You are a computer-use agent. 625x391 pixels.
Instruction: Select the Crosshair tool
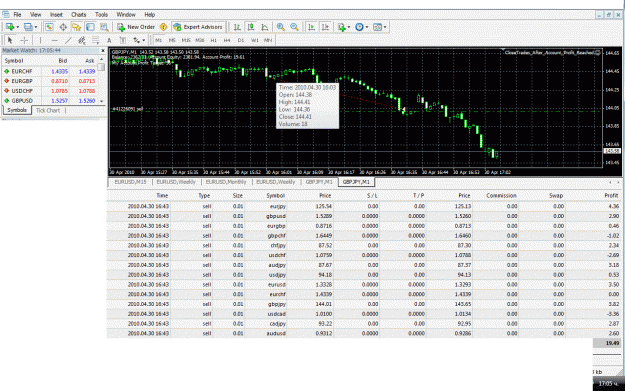tap(24, 40)
